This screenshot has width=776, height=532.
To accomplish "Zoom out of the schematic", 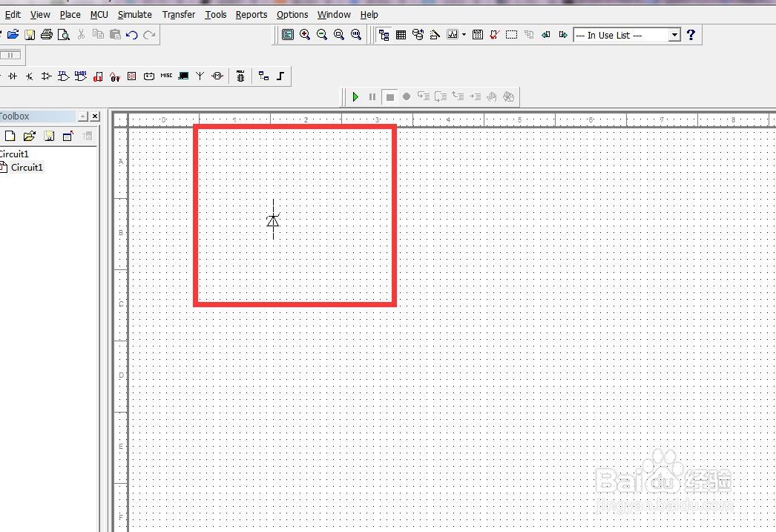I will pos(322,34).
